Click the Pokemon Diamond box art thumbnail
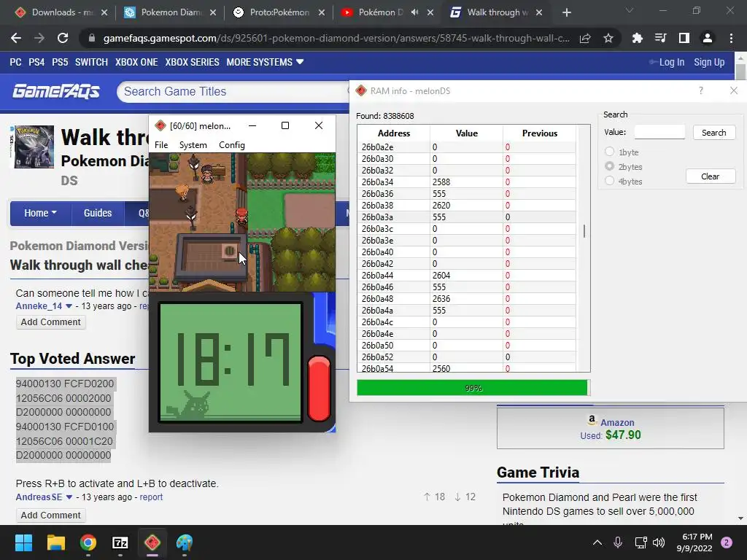747x560 pixels. [32, 147]
